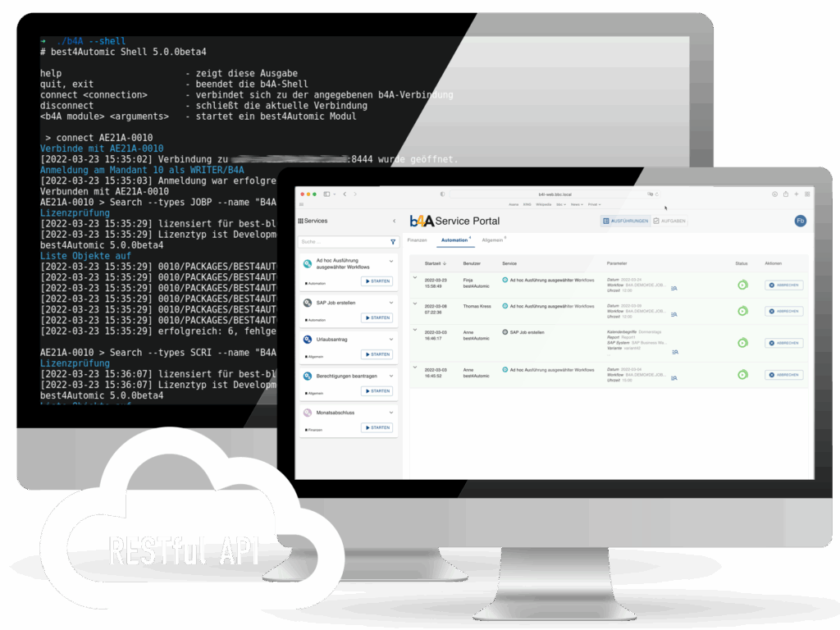This screenshot has height=630, width=840.
Task: Click the Services grid icon in the sidebar
Action: coord(300,221)
